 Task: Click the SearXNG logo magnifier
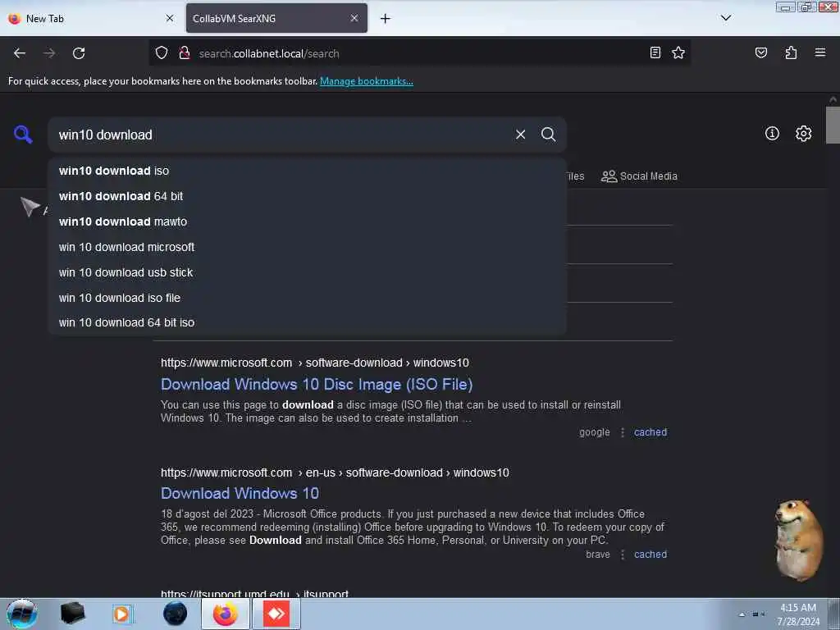[23, 134]
